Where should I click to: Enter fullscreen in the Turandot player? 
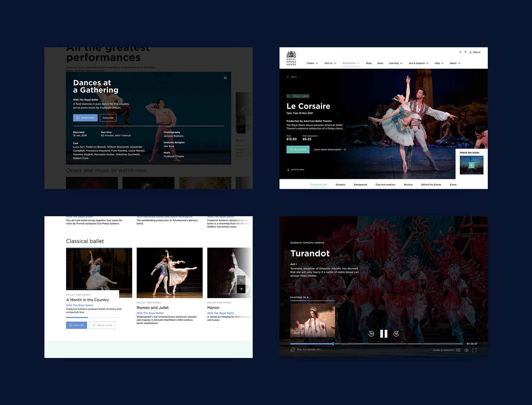tap(474, 350)
